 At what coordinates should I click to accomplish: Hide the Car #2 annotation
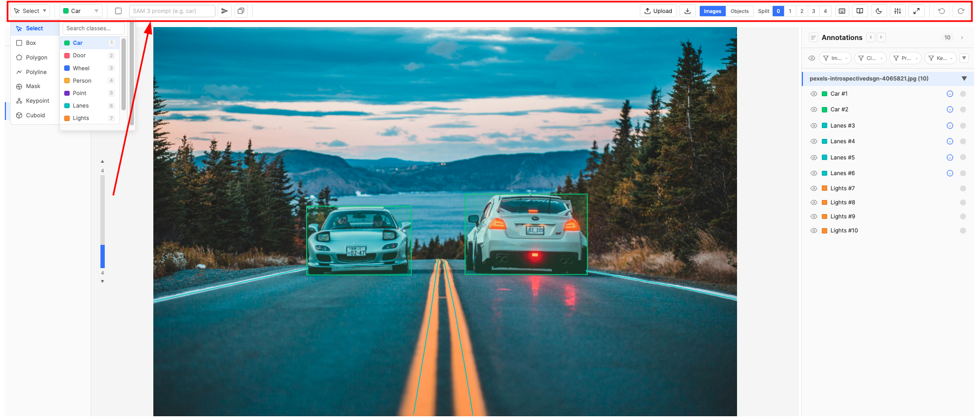(814, 110)
